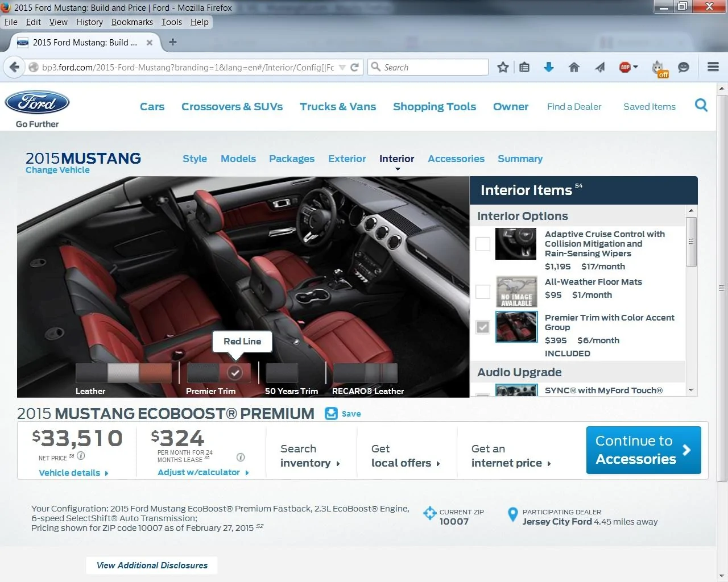Click the Net Price info icon
The width and height of the screenshot is (728, 582).
81,456
